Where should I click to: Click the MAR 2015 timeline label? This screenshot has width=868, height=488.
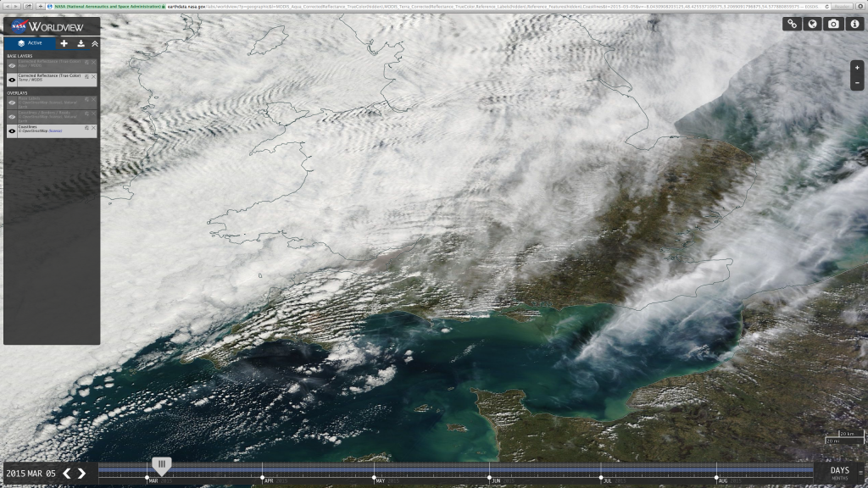click(160, 481)
